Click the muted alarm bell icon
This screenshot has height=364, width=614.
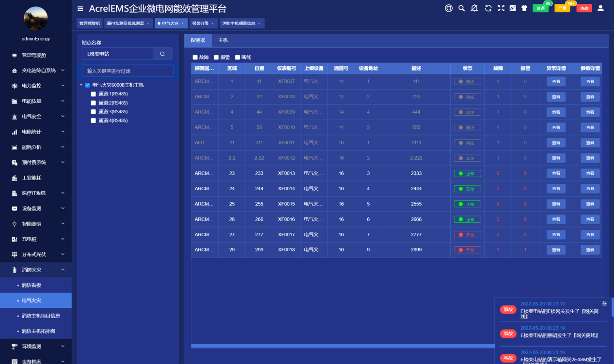474,8
